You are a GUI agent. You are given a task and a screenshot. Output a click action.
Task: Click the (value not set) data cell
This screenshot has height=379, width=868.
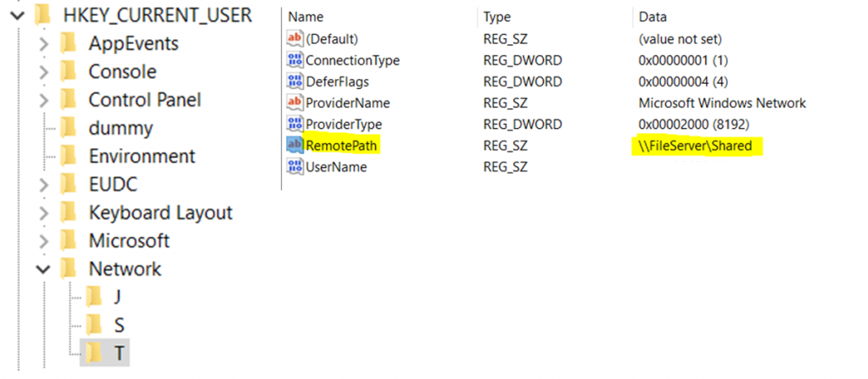click(x=680, y=39)
